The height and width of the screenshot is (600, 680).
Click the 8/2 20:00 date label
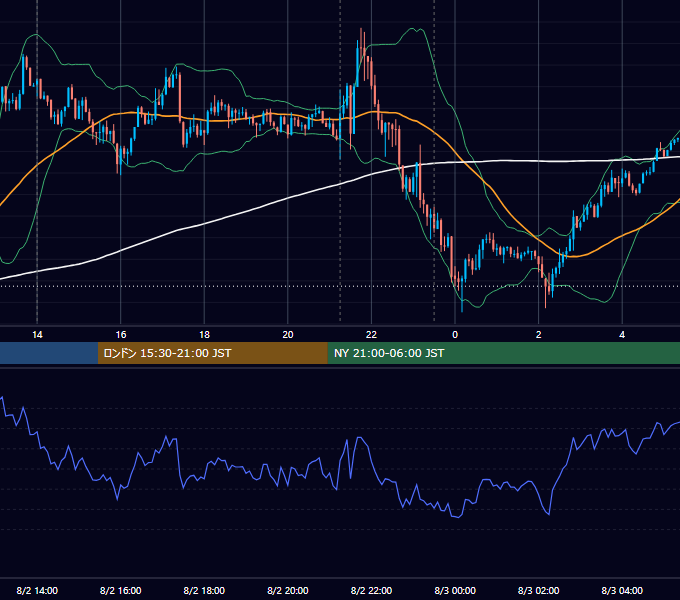(288, 590)
